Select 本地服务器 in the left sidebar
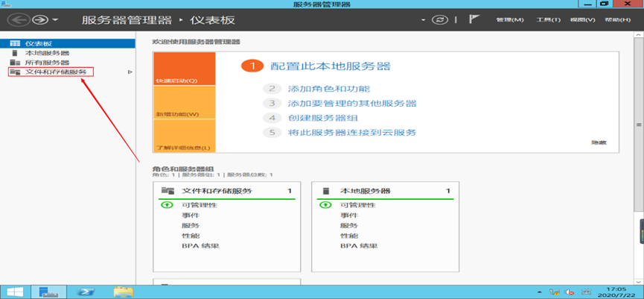 point(68,53)
